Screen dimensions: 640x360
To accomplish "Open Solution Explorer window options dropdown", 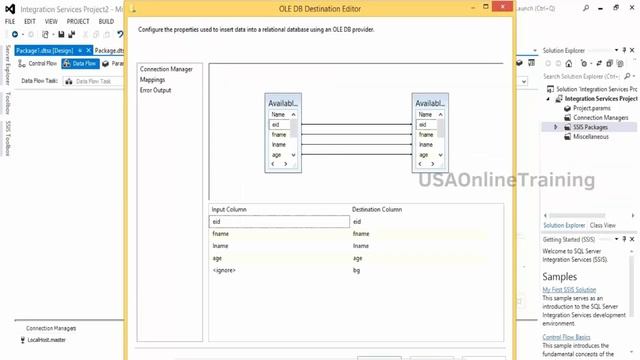I will [616, 50].
